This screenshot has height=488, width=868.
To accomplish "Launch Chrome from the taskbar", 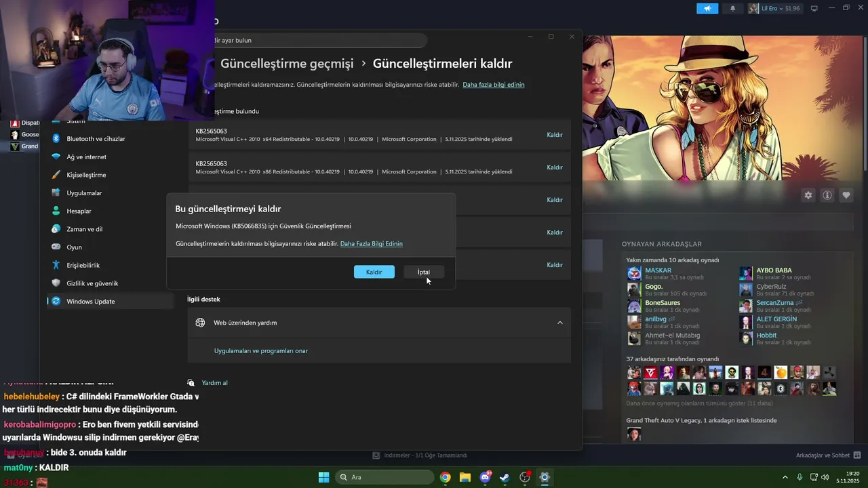I will click(x=445, y=477).
